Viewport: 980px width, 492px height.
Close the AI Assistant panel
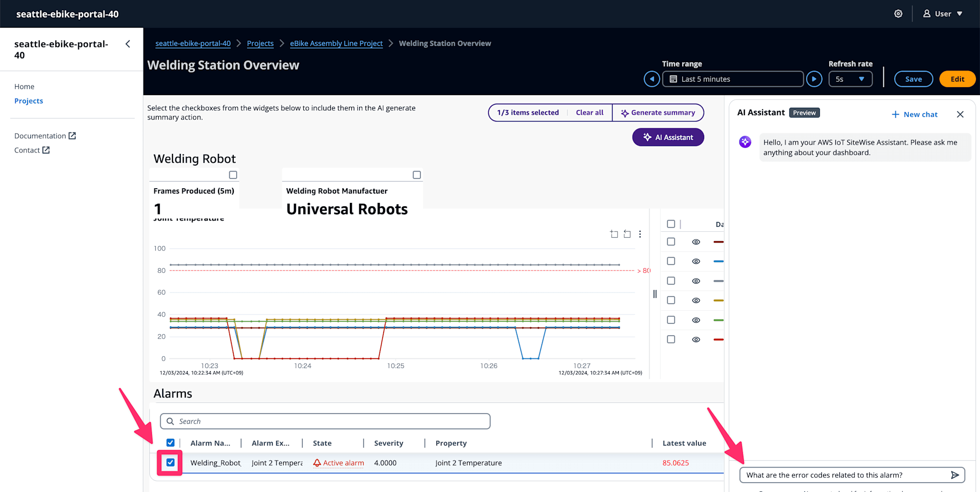960,114
